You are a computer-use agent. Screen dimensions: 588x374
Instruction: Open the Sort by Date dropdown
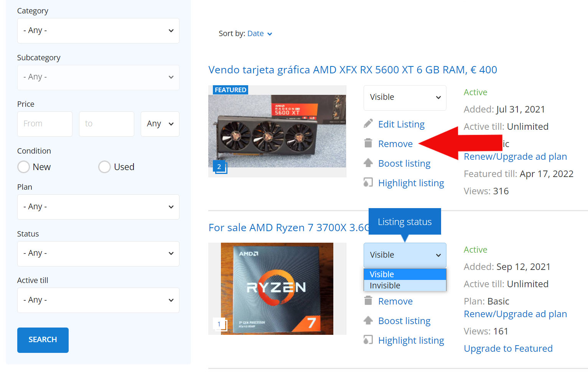click(x=260, y=33)
